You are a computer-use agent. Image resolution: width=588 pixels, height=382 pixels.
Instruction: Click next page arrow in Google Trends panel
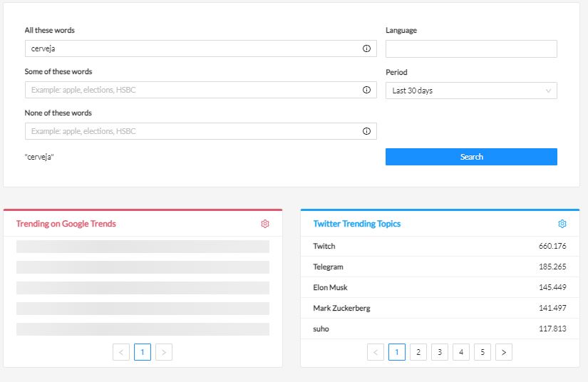point(164,352)
